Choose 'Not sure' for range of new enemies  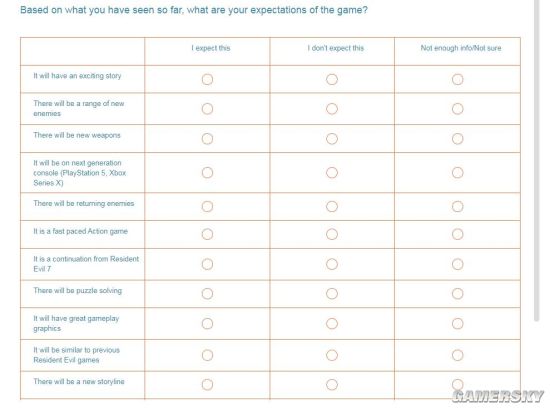click(x=457, y=109)
